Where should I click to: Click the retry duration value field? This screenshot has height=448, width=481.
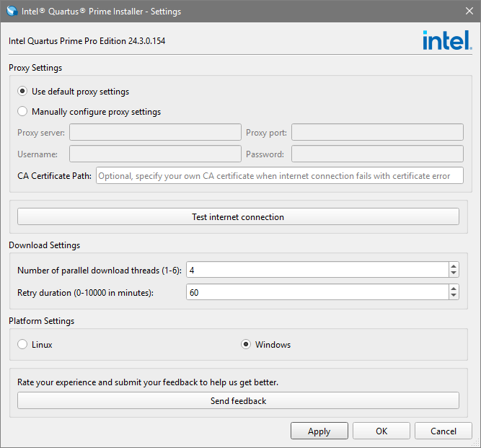[x=316, y=292]
